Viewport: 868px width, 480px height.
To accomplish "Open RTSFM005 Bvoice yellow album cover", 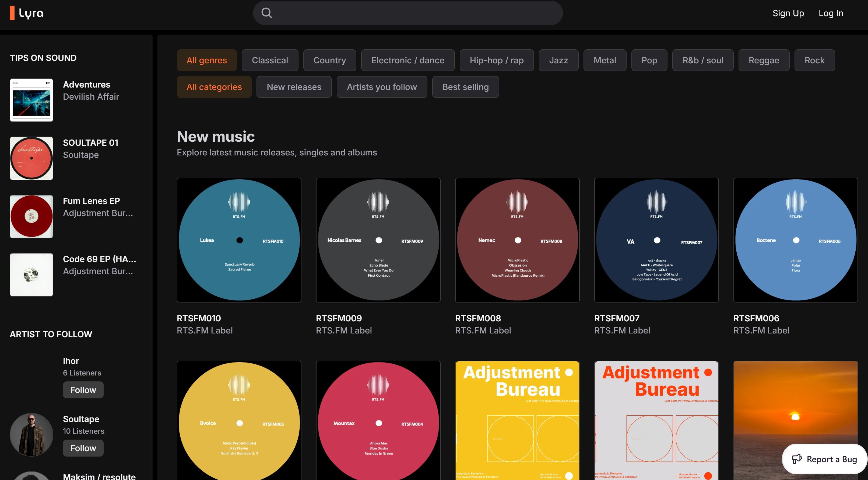I will [239, 420].
